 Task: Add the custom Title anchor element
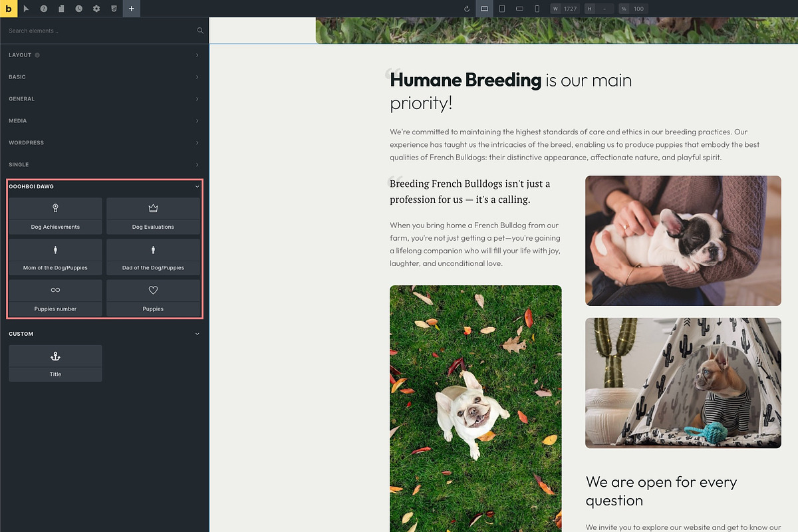coord(55,363)
